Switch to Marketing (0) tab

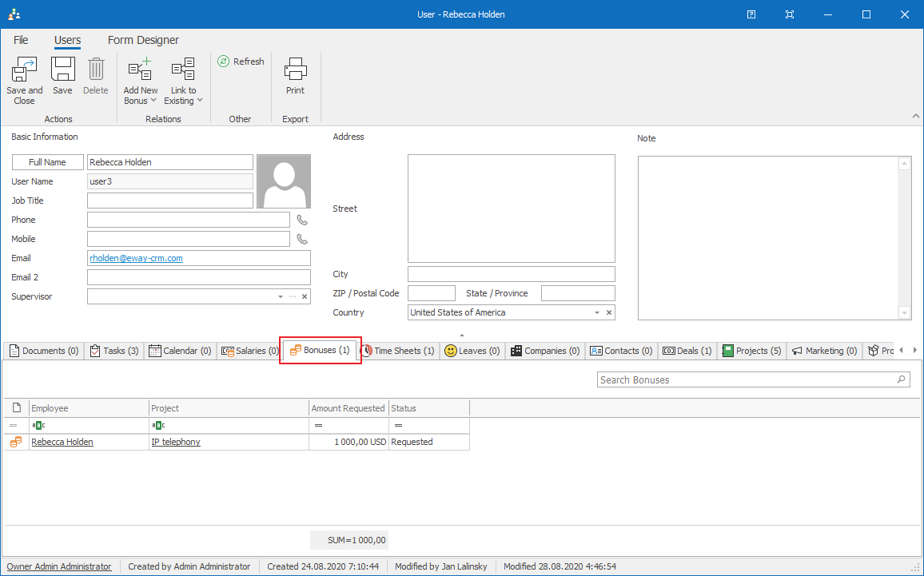(x=824, y=351)
